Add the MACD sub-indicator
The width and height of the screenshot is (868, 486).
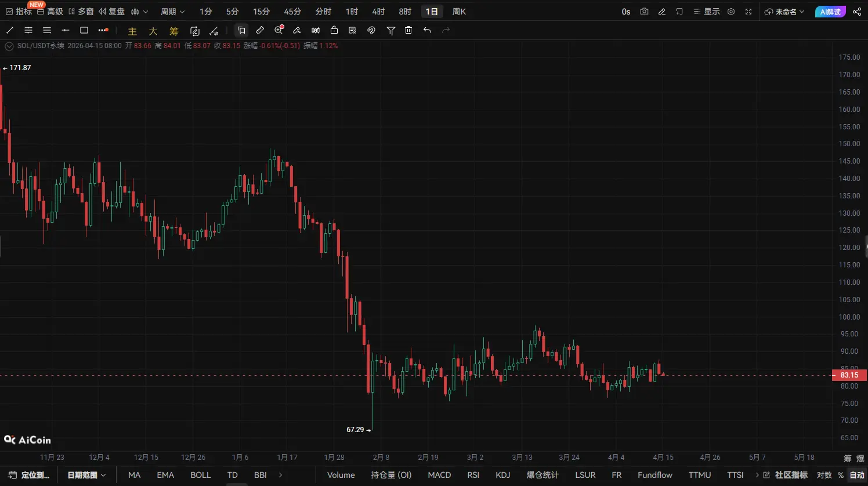tap(439, 475)
